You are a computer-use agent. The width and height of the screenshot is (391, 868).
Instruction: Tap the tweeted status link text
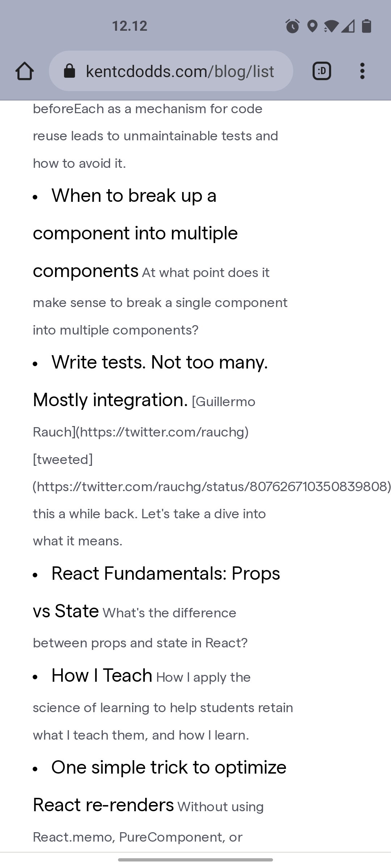(63, 459)
